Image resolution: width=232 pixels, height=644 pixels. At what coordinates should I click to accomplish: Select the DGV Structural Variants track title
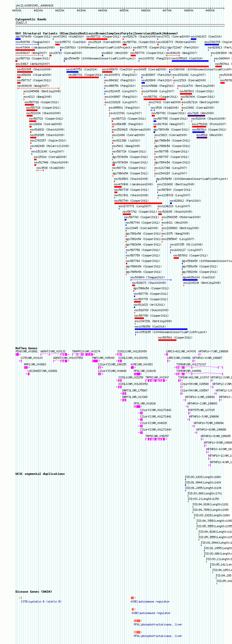(x=97, y=33)
